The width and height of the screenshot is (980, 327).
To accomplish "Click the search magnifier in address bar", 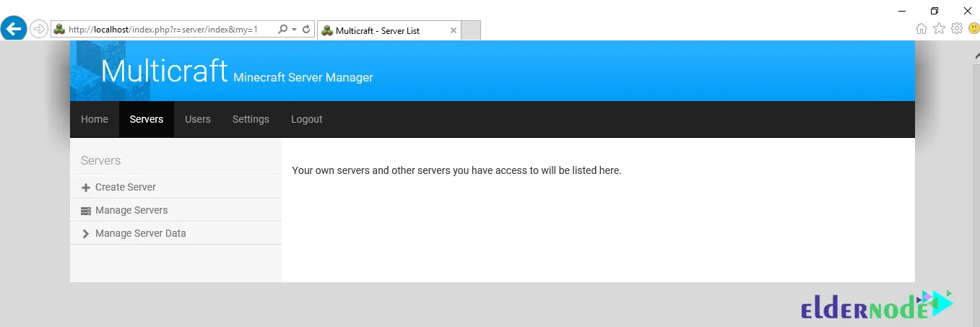I will coord(283,30).
